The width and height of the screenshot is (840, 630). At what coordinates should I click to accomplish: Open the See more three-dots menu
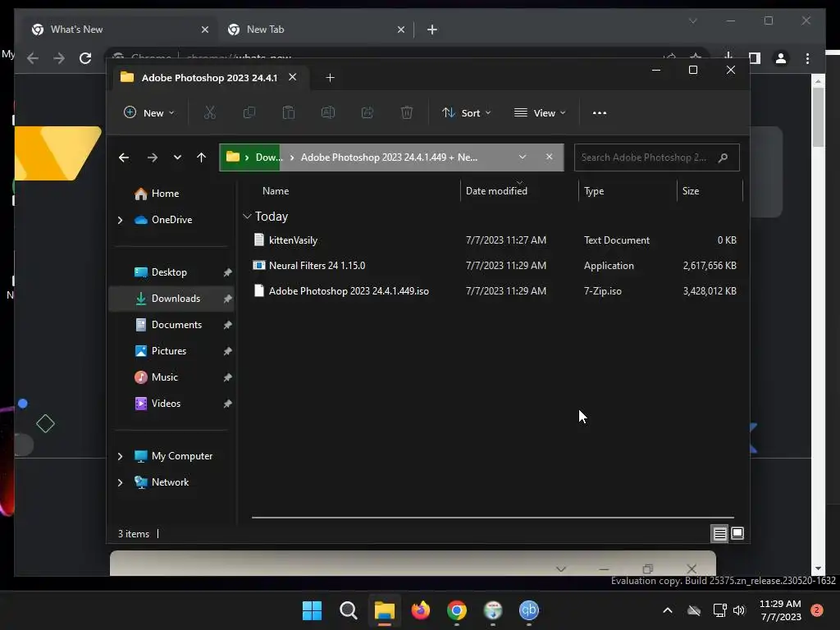pos(600,113)
